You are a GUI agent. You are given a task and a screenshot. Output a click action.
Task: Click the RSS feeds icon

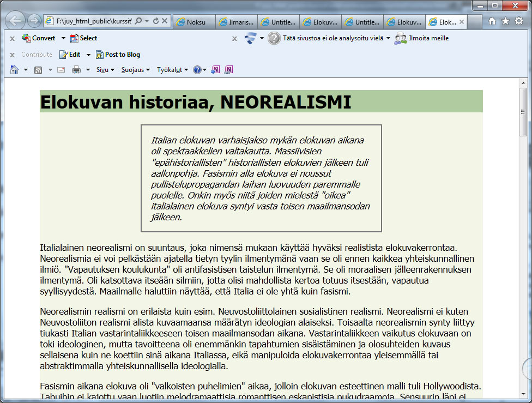(x=38, y=70)
